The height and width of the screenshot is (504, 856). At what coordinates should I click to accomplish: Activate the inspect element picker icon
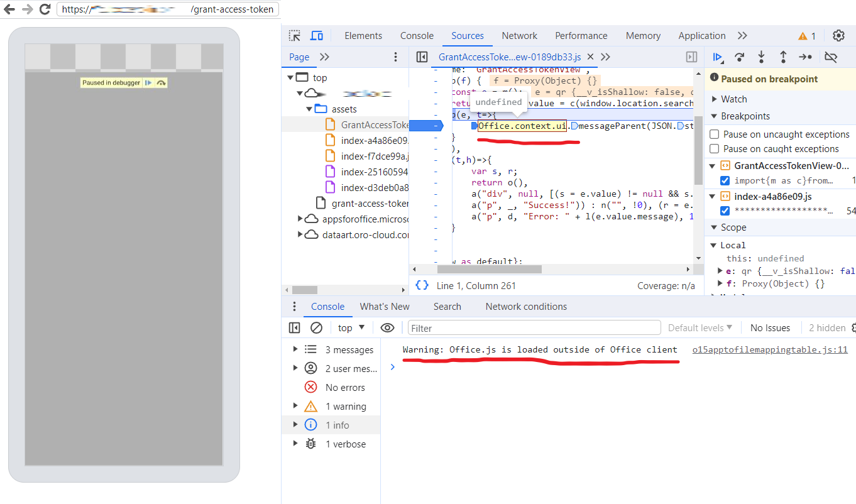click(x=294, y=35)
